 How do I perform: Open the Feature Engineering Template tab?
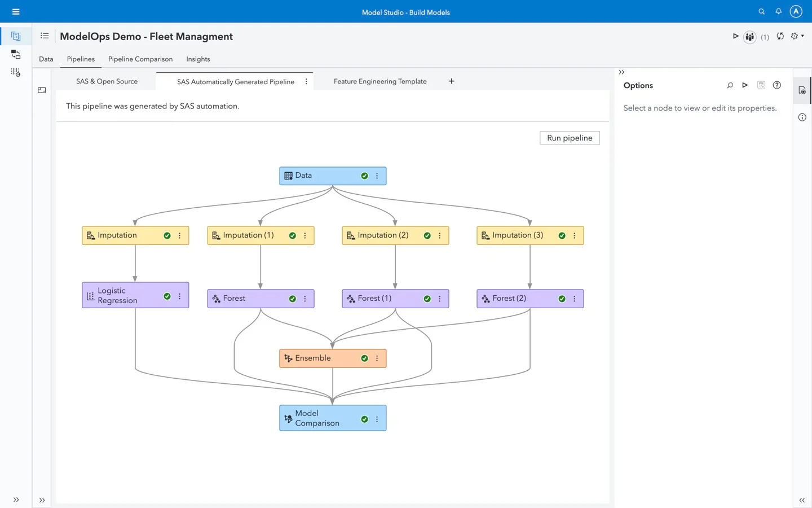[380, 82]
